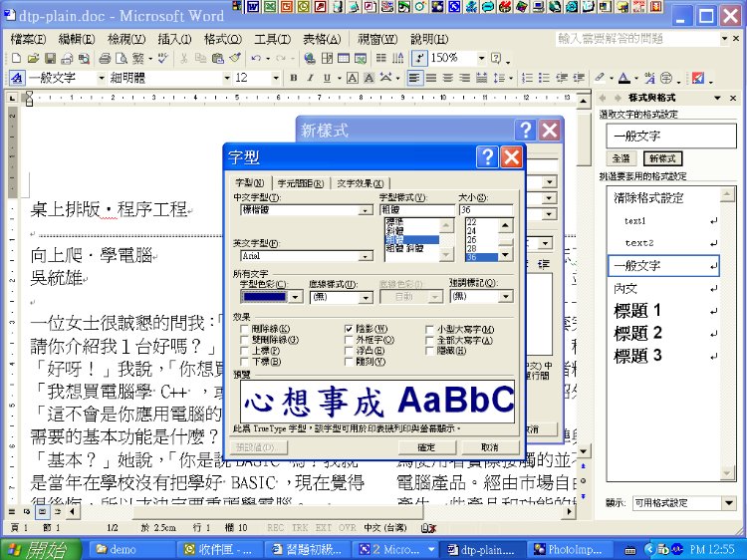
Task: Click the 全選 button in styles pane
Action: [622, 158]
